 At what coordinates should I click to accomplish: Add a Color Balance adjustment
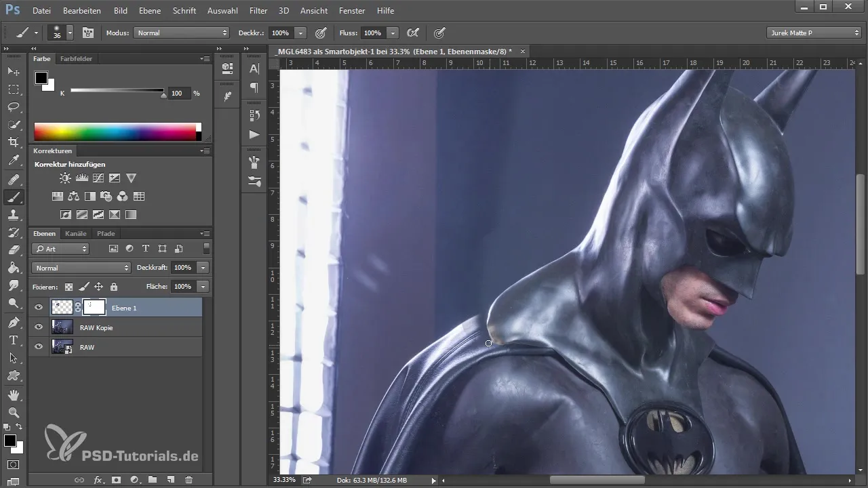coord(74,197)
